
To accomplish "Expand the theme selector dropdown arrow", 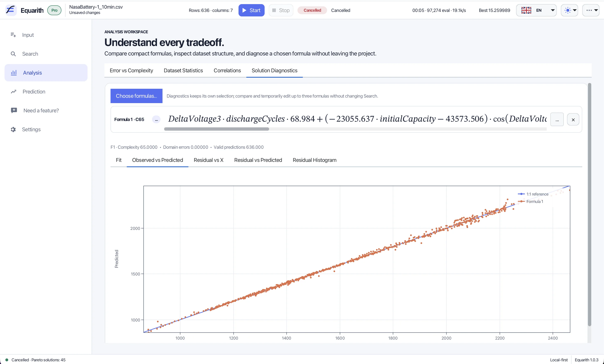I will (575, 10).
